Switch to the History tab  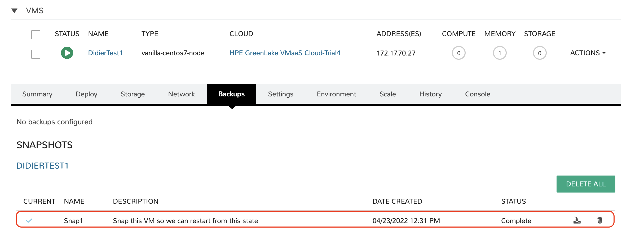tap(430, 94)
